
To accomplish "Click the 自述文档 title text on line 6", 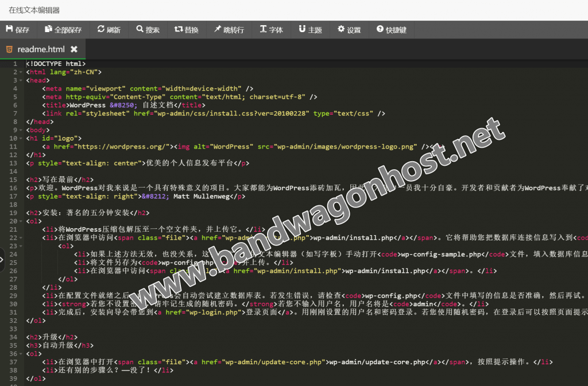I will 158,105.
